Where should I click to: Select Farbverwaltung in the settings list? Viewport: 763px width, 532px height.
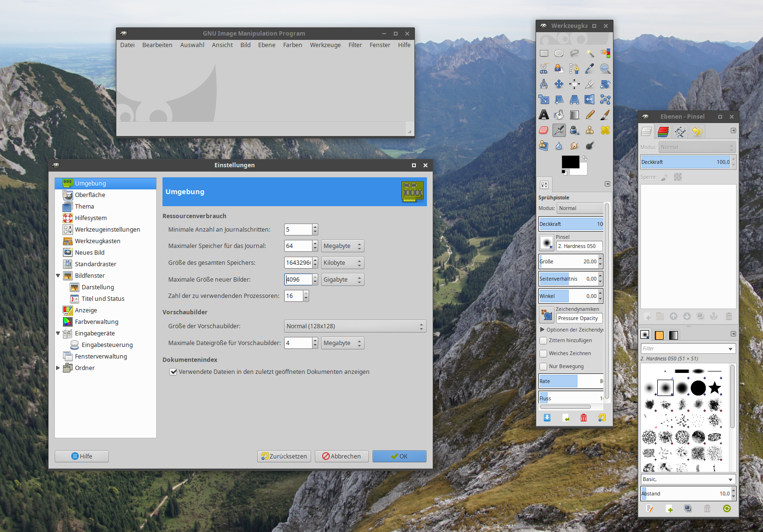(x=97, y=322)
